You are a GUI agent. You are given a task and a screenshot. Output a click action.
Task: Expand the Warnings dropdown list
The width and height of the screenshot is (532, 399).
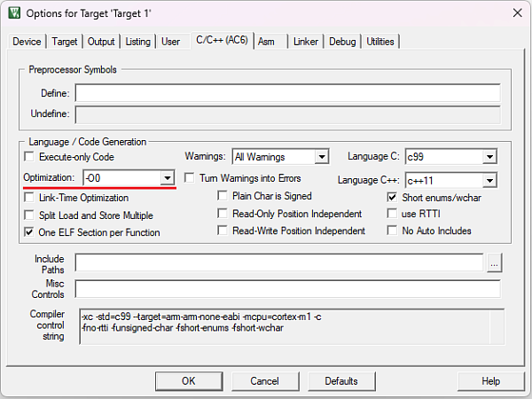click(321, 157)
